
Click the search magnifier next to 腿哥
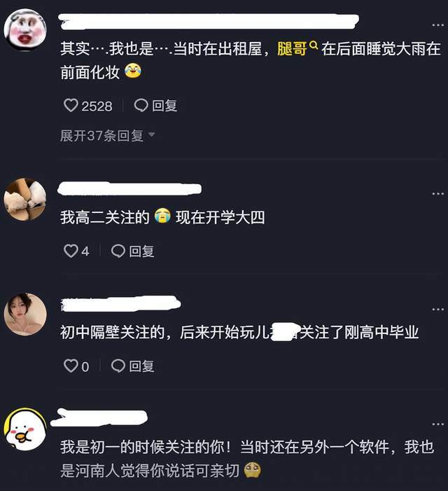point(314,46)
